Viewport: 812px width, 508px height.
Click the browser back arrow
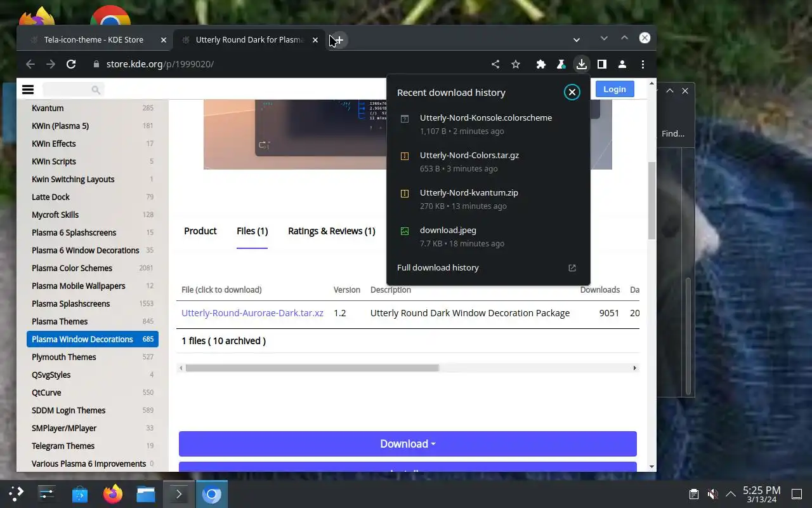pyautogui.click(x=30, y=64)
